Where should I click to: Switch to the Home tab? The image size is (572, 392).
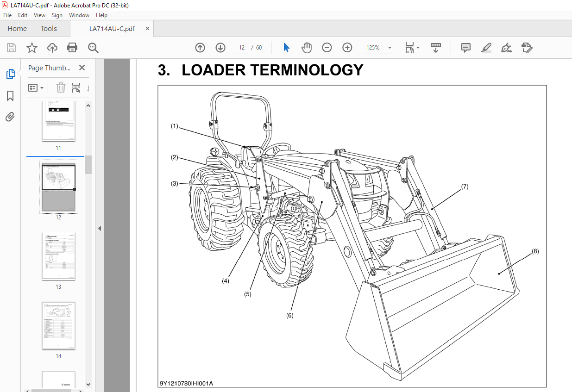(x=17, y=29)
